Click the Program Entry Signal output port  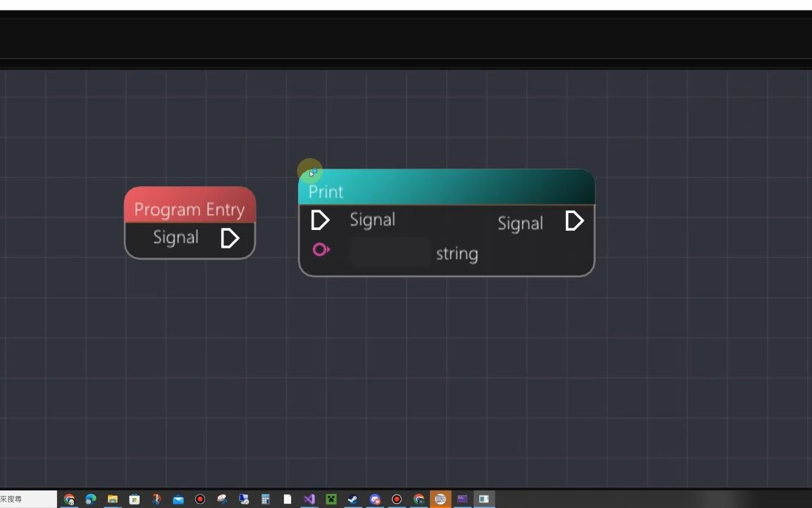coord(229,238)
